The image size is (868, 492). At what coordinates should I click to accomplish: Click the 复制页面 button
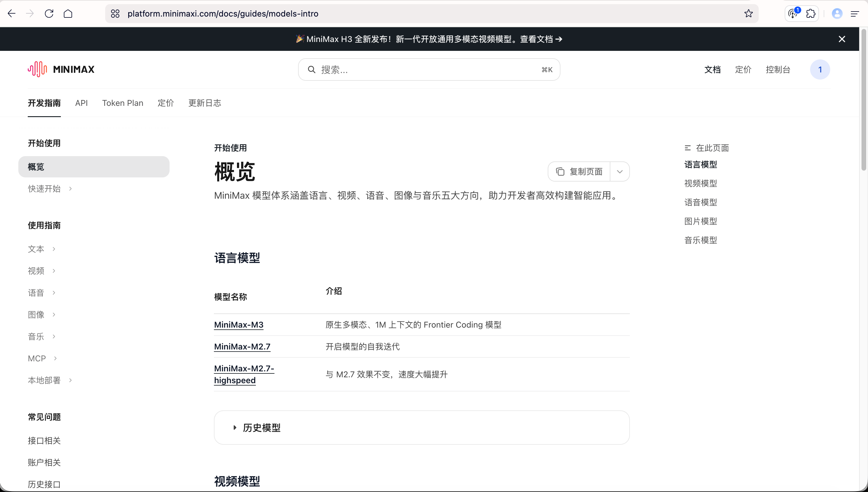(579, 172)
